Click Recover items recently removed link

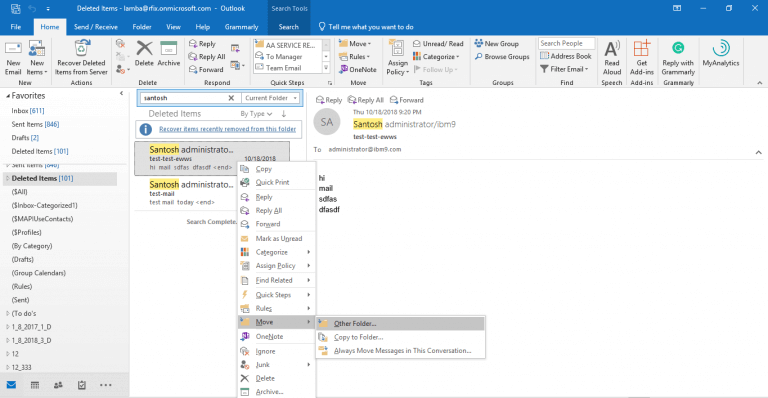[227, 129]
